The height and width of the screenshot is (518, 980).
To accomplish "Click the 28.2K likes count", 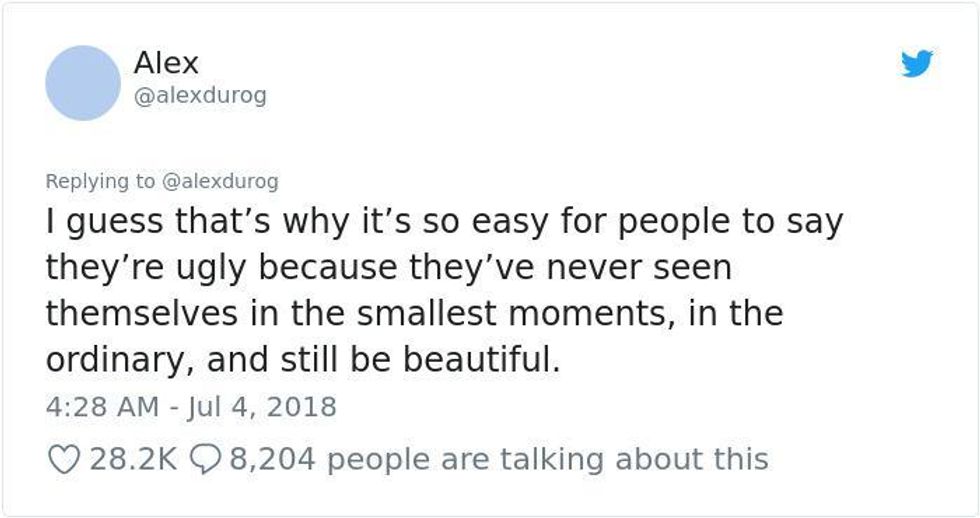I will 133,459.
